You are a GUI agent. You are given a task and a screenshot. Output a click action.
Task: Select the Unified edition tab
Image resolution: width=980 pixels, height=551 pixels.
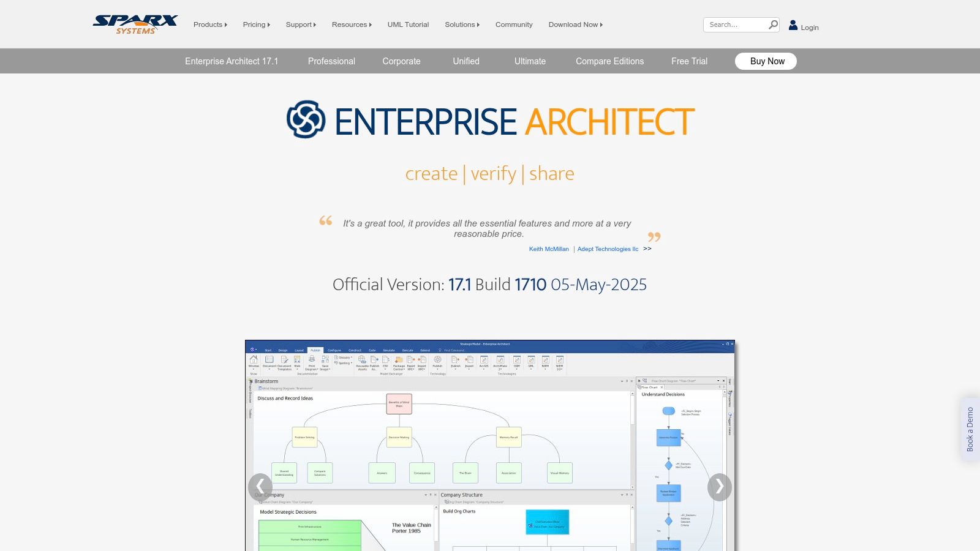pos(466,61)
